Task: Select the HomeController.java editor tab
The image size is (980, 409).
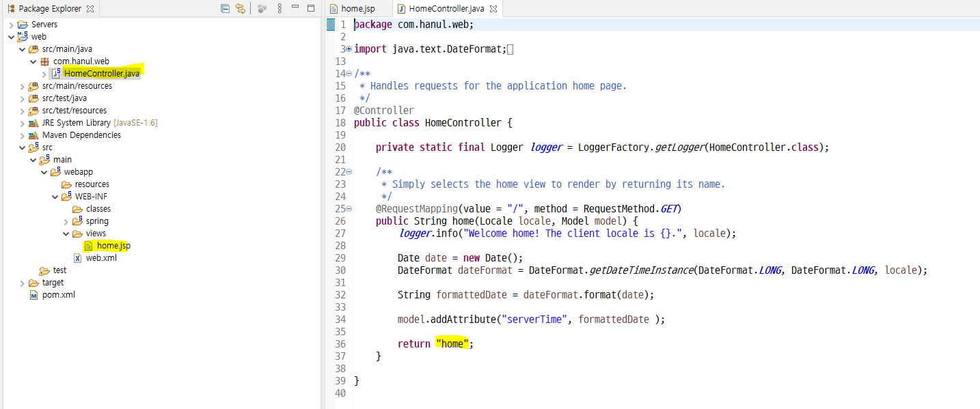Action: coord(448,9)
